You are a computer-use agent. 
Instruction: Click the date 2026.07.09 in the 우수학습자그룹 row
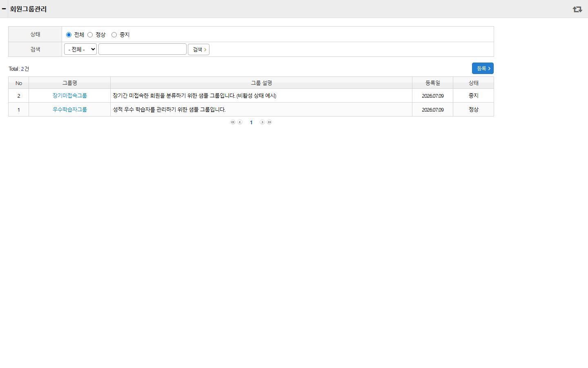[433, 110]
